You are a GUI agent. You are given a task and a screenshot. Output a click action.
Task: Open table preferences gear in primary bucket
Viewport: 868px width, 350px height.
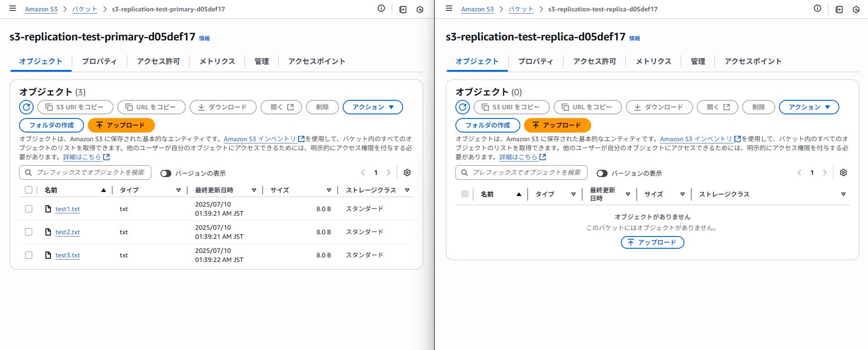coord(407,173)
